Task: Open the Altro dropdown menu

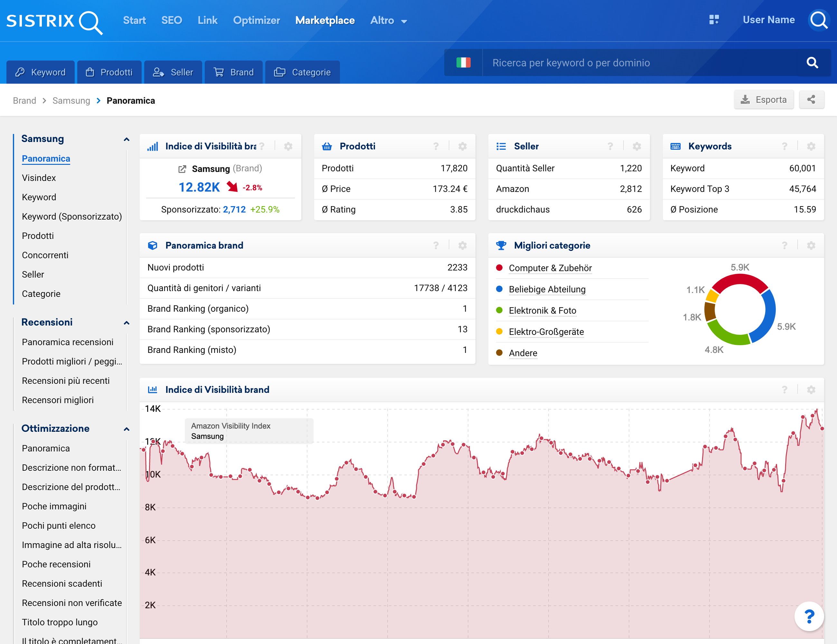Action: click(x=388, y=20)
